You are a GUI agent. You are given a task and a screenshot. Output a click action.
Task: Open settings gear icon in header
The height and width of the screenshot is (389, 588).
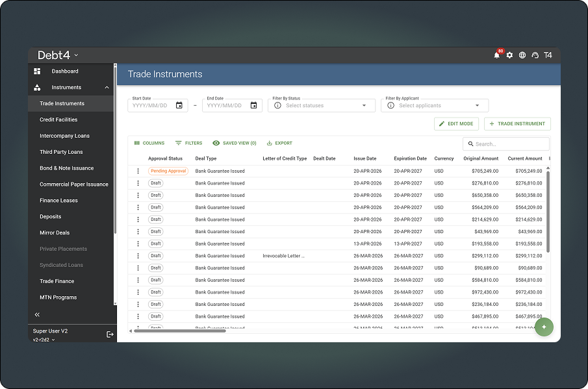tap(509, 55)
